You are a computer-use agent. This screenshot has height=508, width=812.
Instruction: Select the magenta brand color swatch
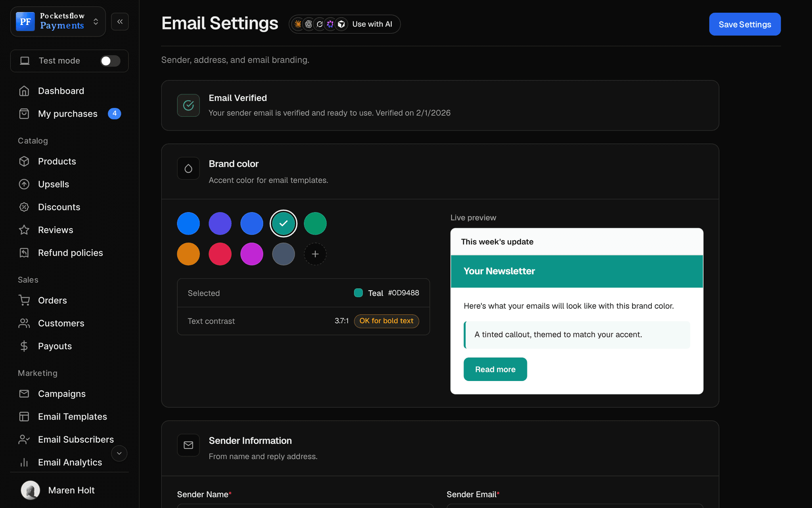click(252, 254)
